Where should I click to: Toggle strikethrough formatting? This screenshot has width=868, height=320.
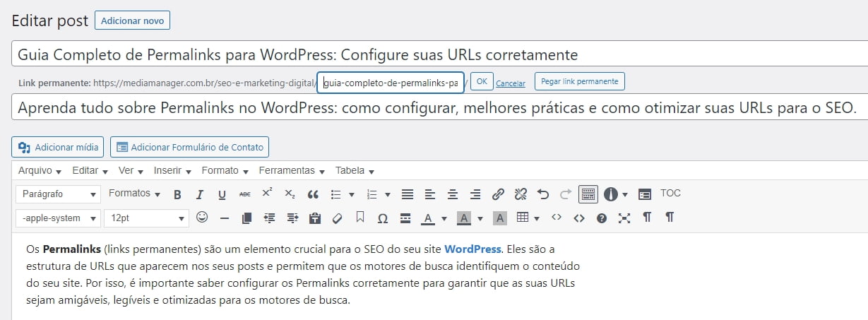pyautogui.click(x=244, y=194)
